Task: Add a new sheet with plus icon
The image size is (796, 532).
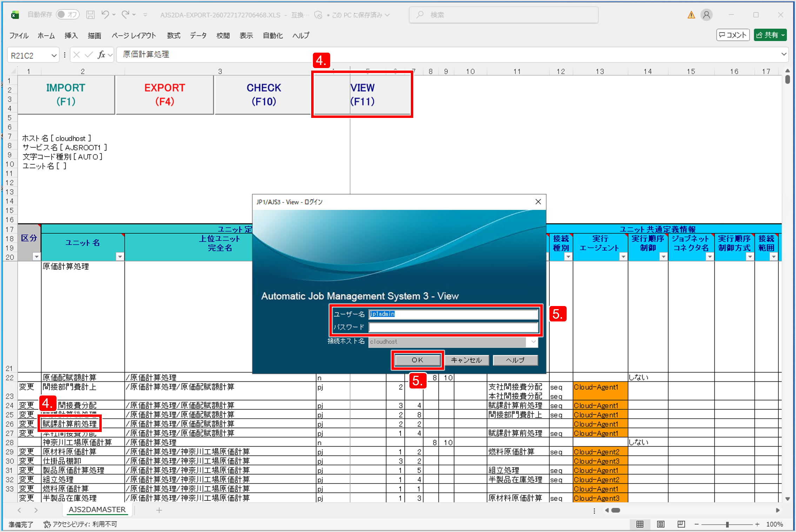Action: click(159, 510)
